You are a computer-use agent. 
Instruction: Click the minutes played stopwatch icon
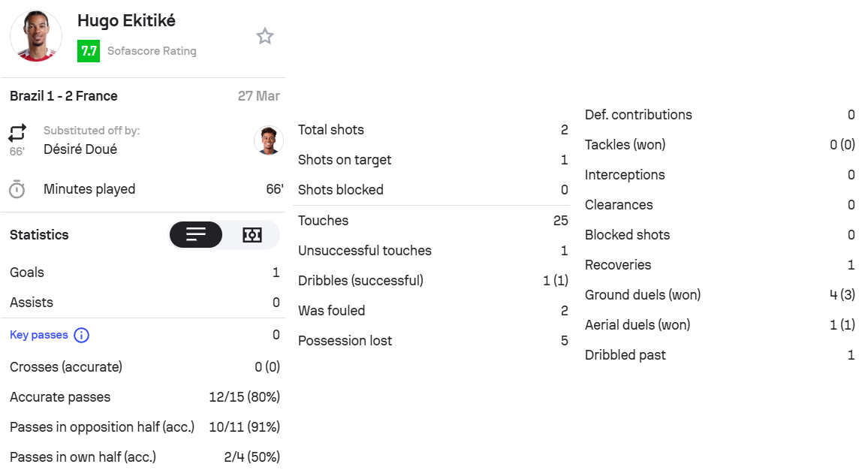[17, 189]
